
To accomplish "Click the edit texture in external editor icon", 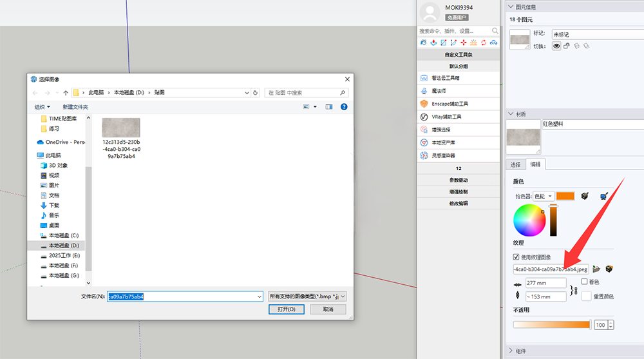I will (x=609, y=269).
